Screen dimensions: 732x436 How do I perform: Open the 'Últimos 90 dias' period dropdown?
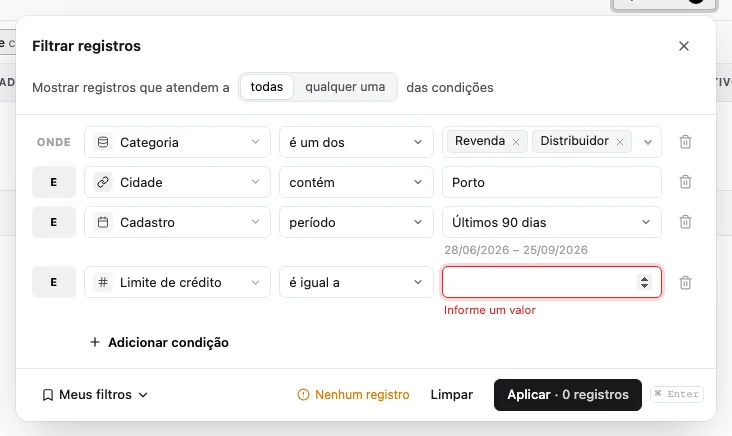click(552, 222)
